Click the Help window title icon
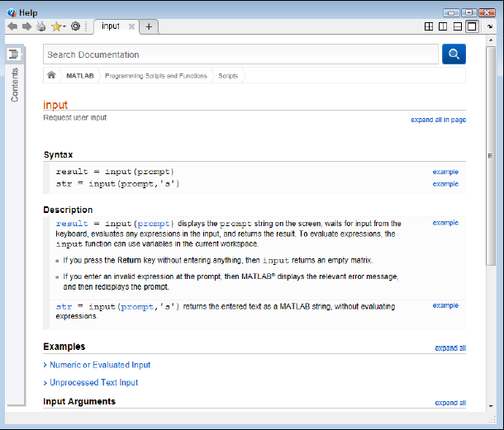The width and height of the screenshot is (504, 430). pos(12,12)
